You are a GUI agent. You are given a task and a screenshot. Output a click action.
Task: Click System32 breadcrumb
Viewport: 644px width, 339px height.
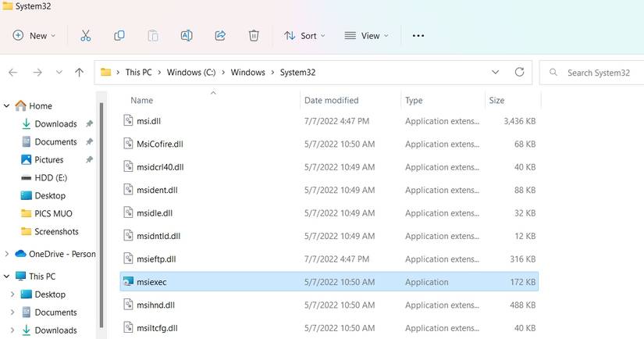[x=297, y=73]
